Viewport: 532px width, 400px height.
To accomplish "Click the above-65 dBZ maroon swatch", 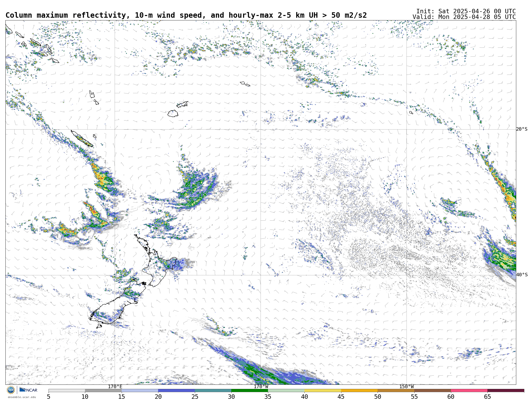I will (x=506, y=391).
